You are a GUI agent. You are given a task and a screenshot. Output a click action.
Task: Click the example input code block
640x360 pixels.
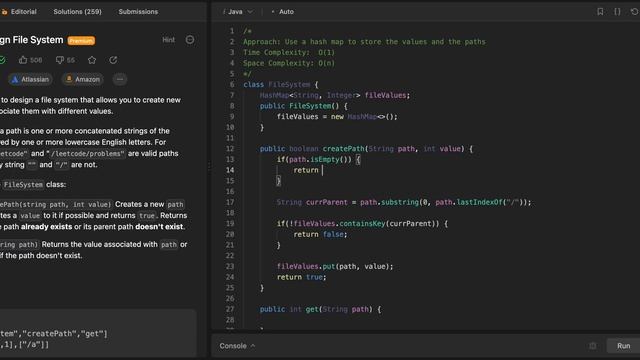pos(98,333)
